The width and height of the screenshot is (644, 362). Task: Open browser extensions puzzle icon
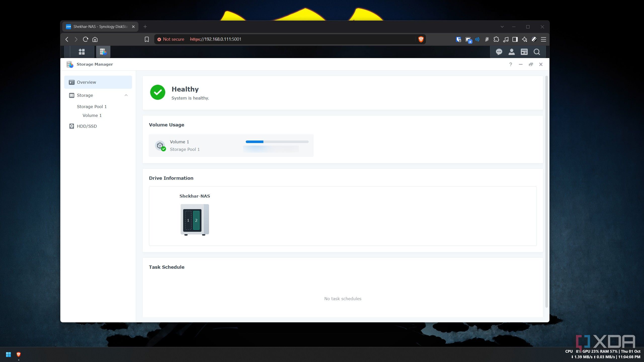(x=496, y=39)
